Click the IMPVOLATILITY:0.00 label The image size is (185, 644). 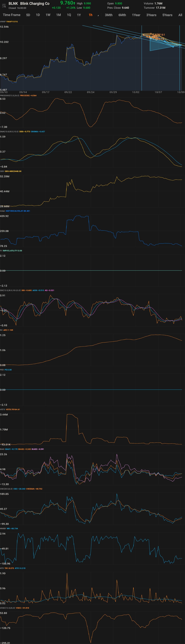click(x=12, y=251)
